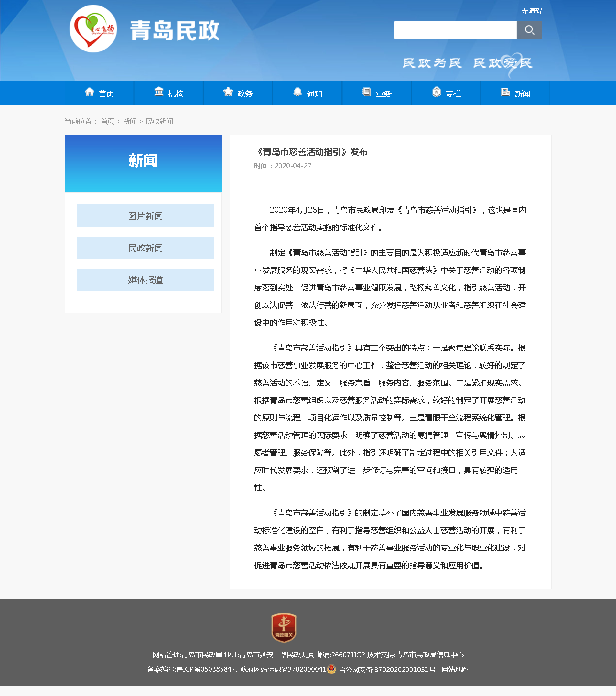Open 媒体报道 in the sidebar menu

coord(145,280)
